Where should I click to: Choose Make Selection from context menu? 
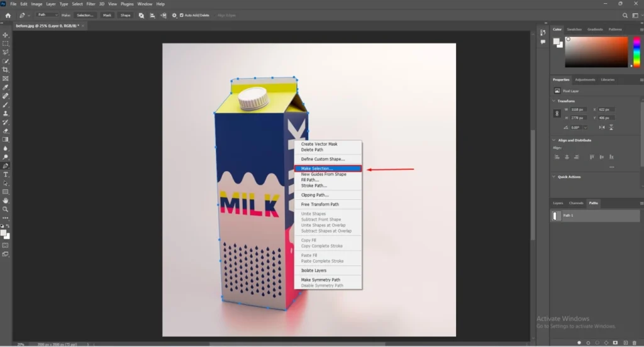pyautogui.click(x=328, y=168)
